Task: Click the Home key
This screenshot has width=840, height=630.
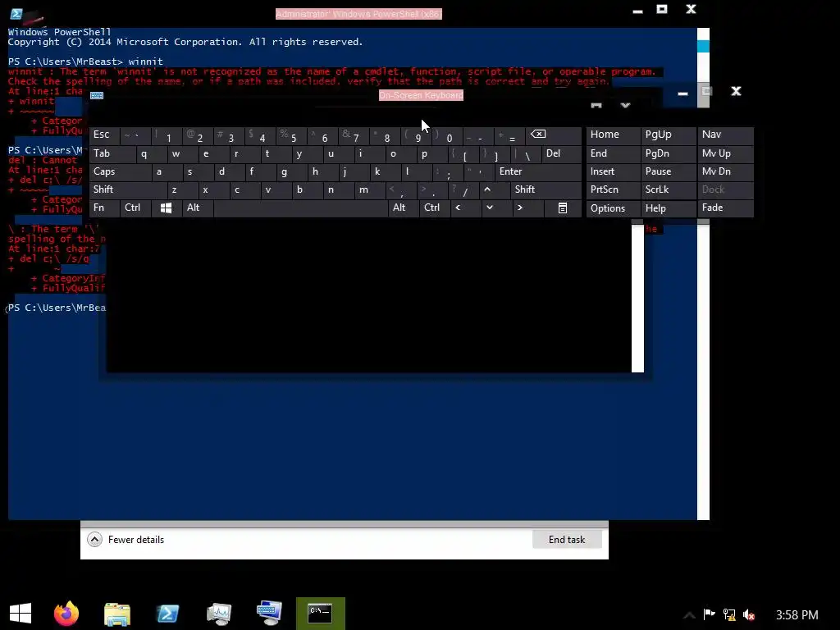Action: coord(613,135)
